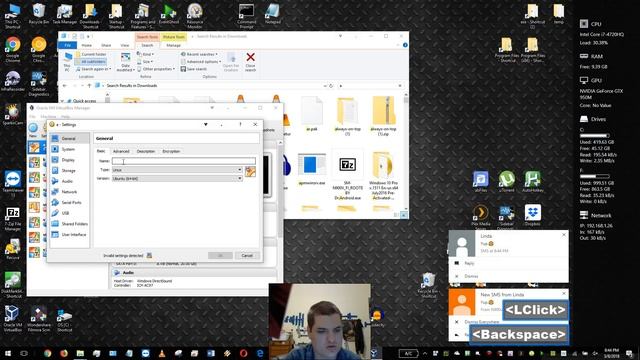Open the Type dropdown in Settings
This screenshot has width=640, height=360.
178,170
